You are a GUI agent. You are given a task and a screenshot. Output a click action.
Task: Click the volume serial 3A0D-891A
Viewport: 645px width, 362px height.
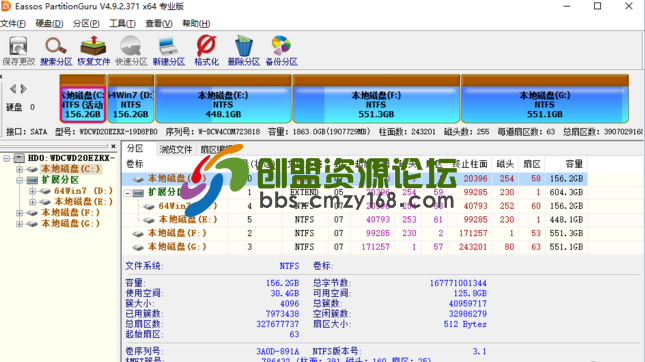[x=278, y=351]
